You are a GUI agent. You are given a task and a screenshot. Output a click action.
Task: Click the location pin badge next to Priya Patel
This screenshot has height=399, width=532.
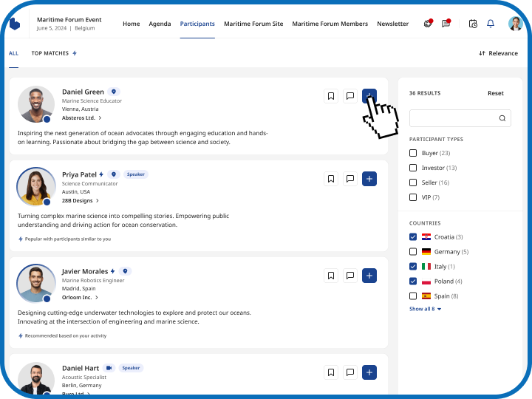114,174
